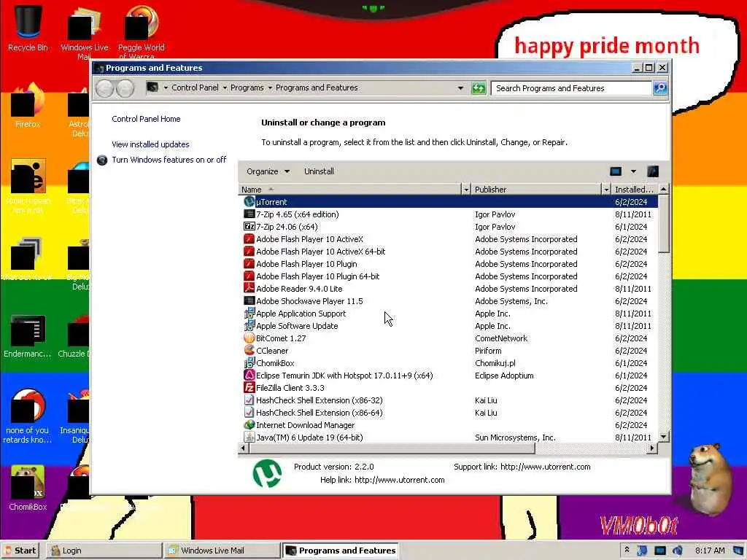This screenshot has height=560, width=747.
Task: Click the vertical scrollbar up arrow
Action: [x=663, y=189]
